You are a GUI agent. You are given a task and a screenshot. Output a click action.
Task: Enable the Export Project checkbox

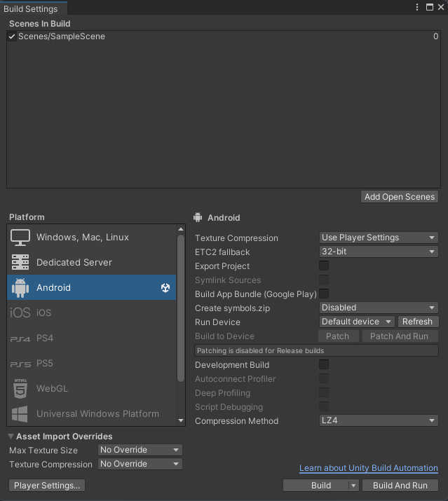click(x=324, y=266)
